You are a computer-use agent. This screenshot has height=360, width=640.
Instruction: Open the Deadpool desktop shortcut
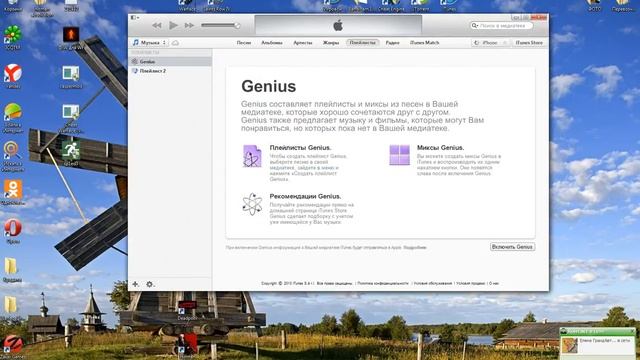[187, 309]
